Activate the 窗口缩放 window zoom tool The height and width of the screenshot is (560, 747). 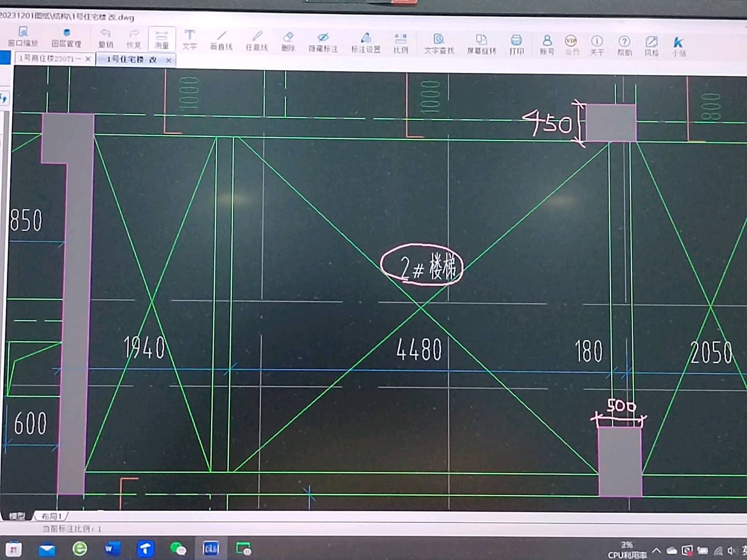pos(23,36)
